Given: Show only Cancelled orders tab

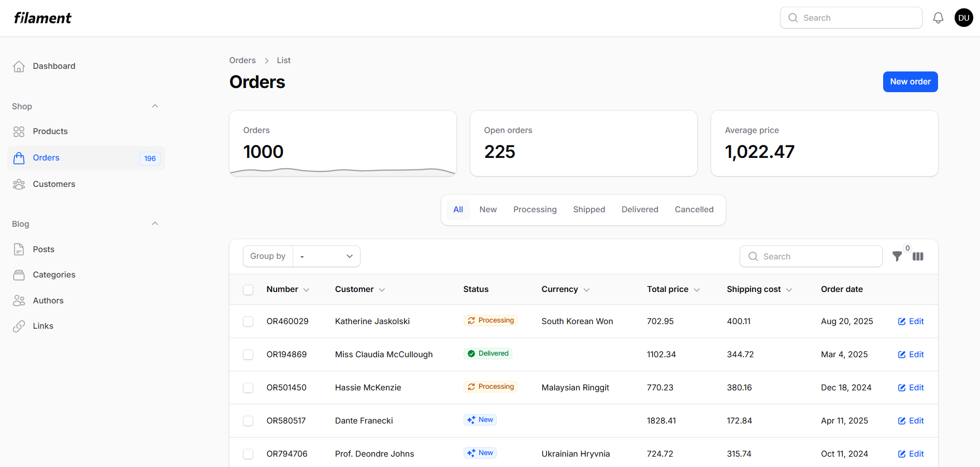Looking at the screenshot, I should 694,210.
